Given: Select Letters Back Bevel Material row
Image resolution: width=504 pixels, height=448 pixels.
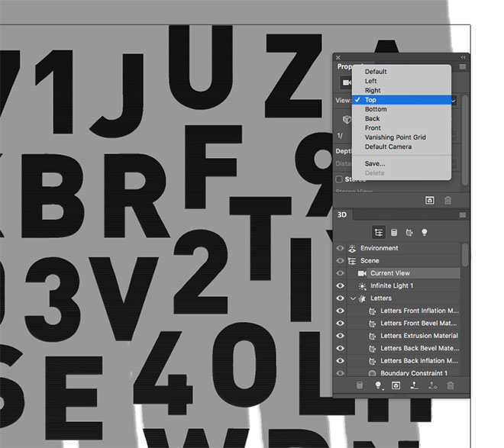Looking at the screenshot, I should (x=404, y=348).
